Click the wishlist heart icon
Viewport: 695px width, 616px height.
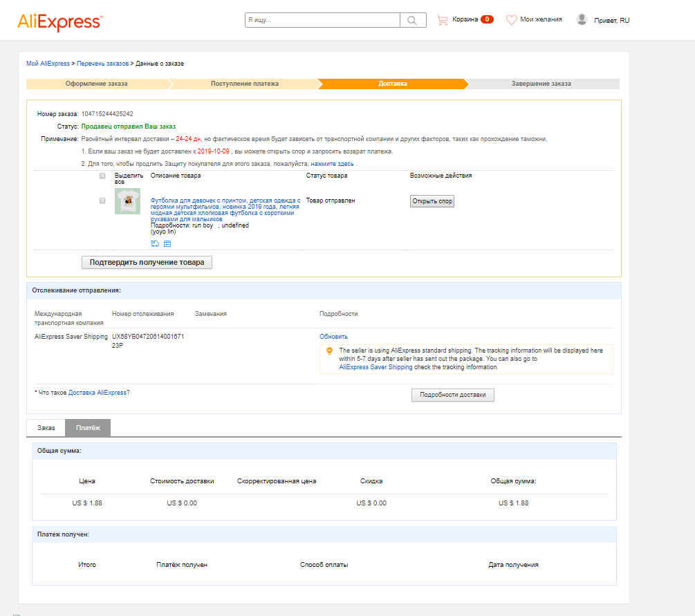point(512,20)
